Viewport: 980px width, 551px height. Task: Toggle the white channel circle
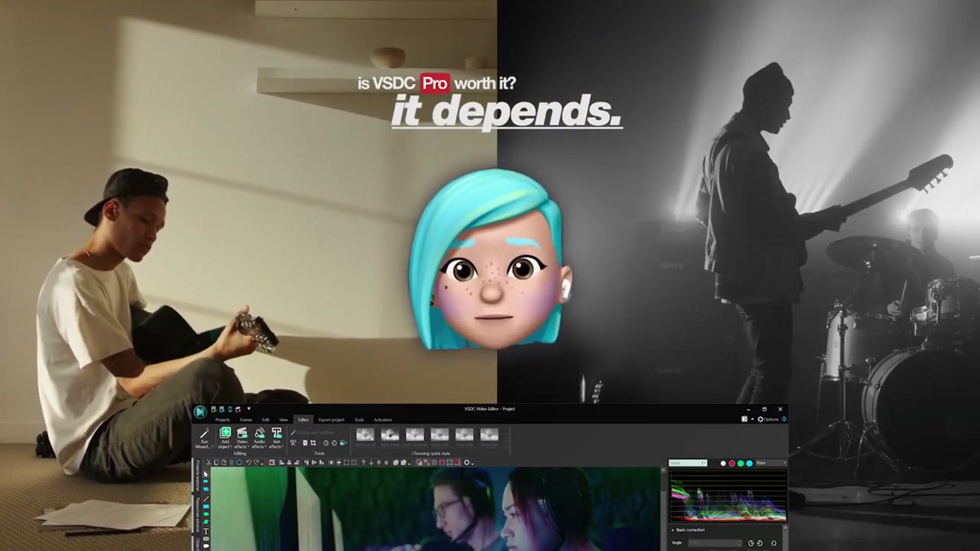point(723,463)
